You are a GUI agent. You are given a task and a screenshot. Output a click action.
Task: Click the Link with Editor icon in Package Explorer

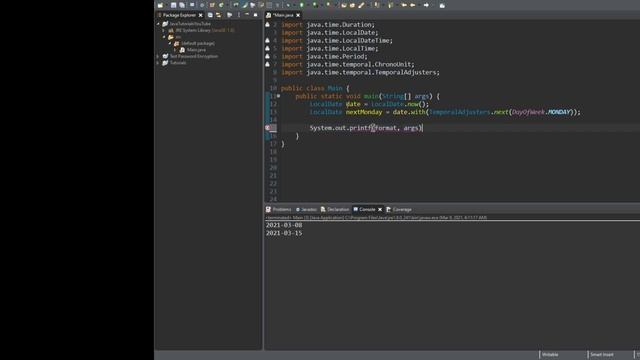219,15
